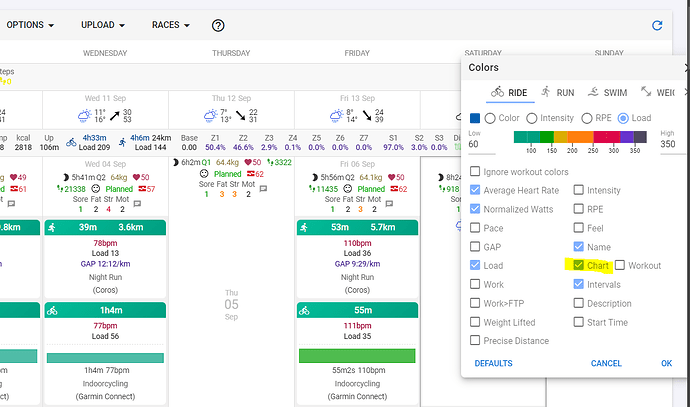This screenshot has height=407, width=690.
Task: Click DEFAULTS to reset colors
Action: 493,363
